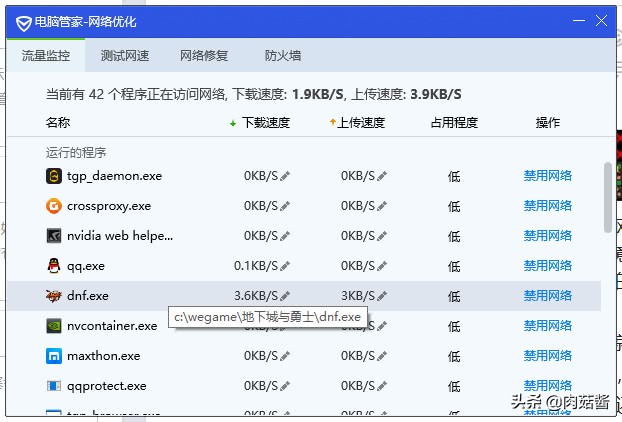Image resolution: width=622 pixels, height=422 pixels.
Task: Click the 占用程度 column header
Action: click(x=454, y=123)
